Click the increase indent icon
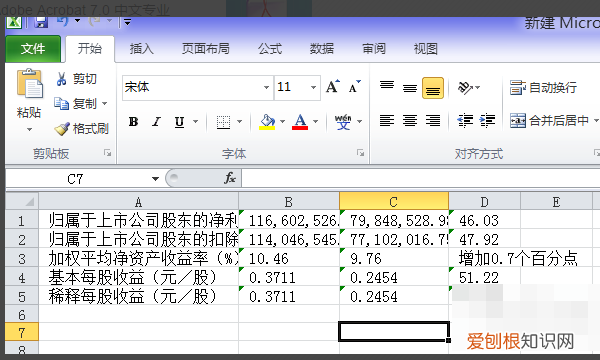Screen dimensions: 600x360 point(488,121)
